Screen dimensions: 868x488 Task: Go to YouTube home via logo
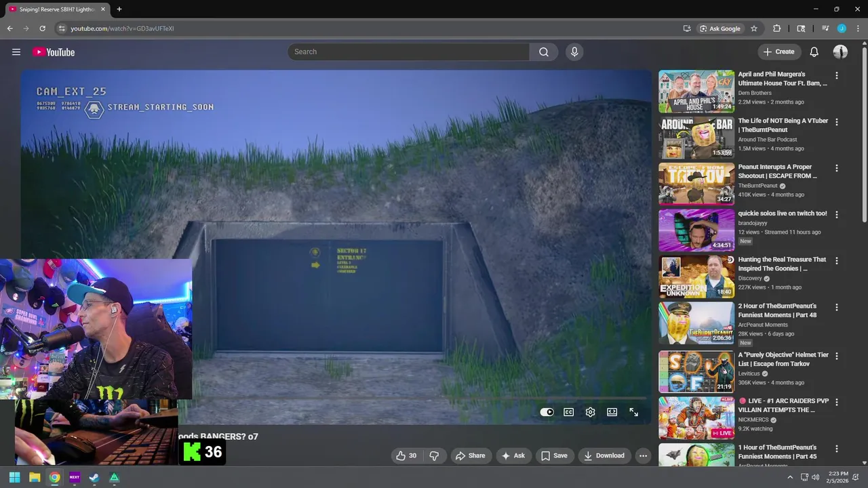pos(54,52)
